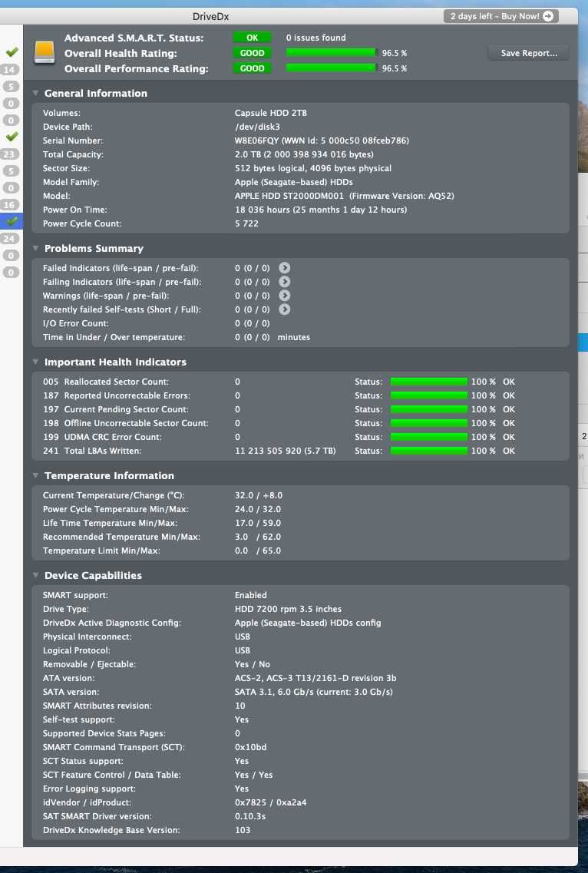Click the current temperature '32.0 / +8.0' value
The width and height of the screenshot is (588, 873).
(x=259, y=495)
